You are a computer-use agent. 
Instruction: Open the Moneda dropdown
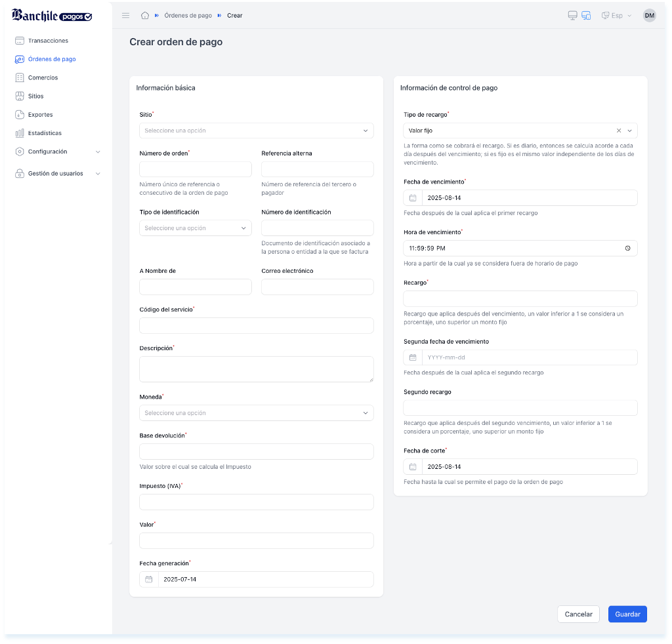[257, 413]
